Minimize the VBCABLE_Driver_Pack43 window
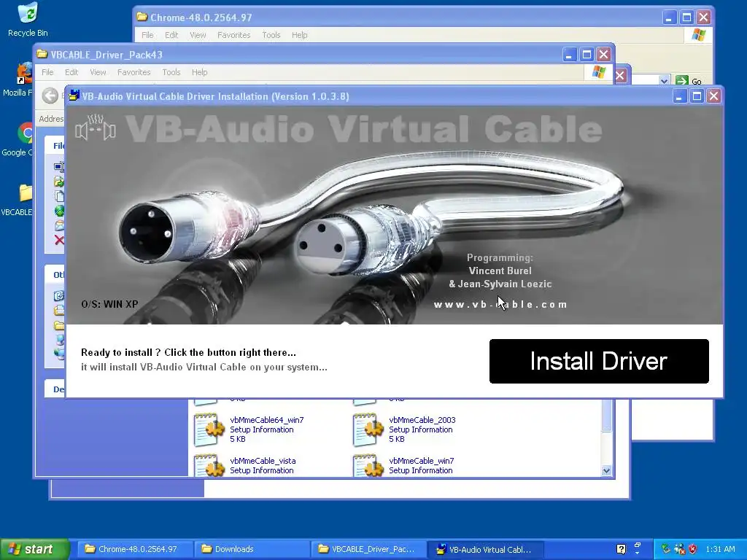747x560 pixels. click(569, 55)
